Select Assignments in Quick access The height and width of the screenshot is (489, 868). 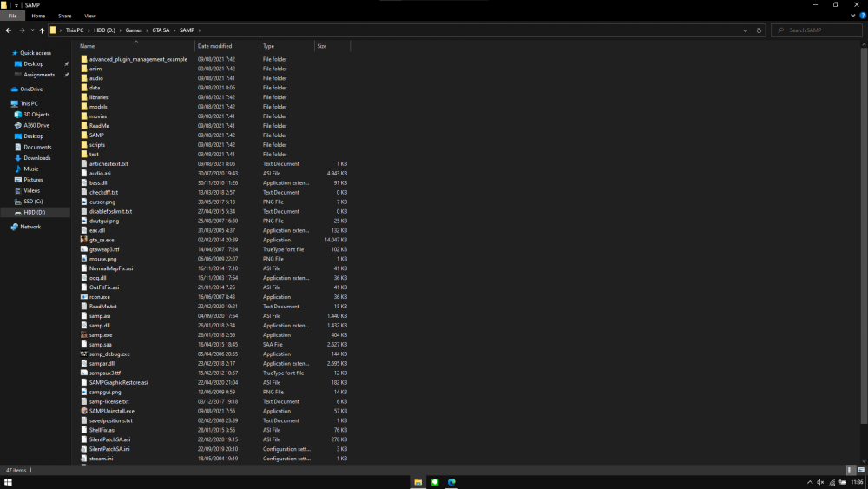pos(39,75)
